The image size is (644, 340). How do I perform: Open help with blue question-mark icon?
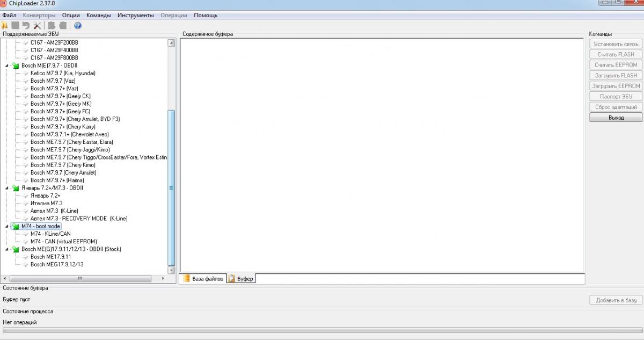78,25
